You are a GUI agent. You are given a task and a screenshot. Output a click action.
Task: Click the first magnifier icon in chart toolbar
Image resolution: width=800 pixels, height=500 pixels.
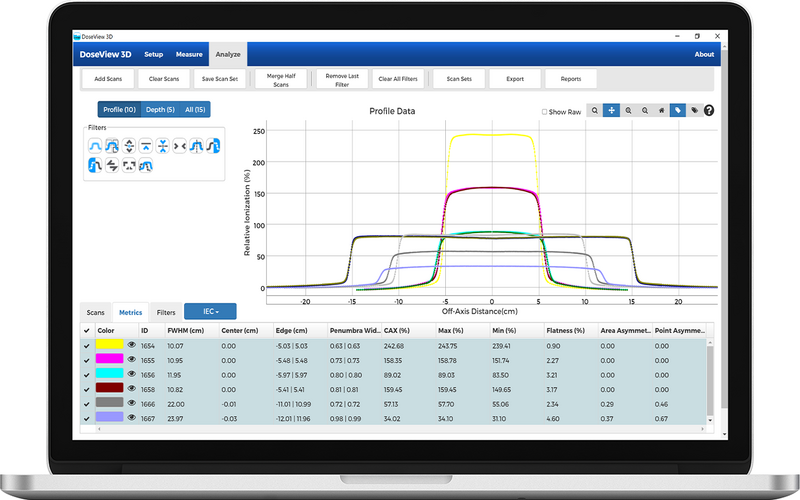(595, 110)
